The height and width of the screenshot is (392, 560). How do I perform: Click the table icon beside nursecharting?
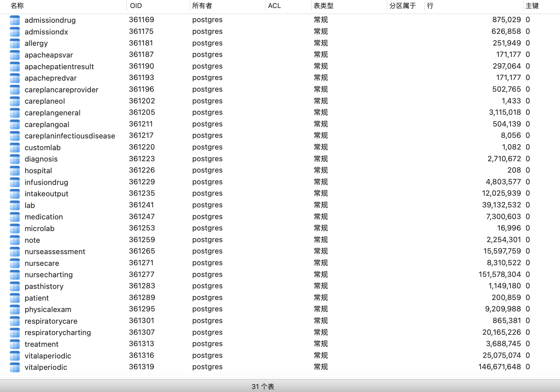point(15,275)
